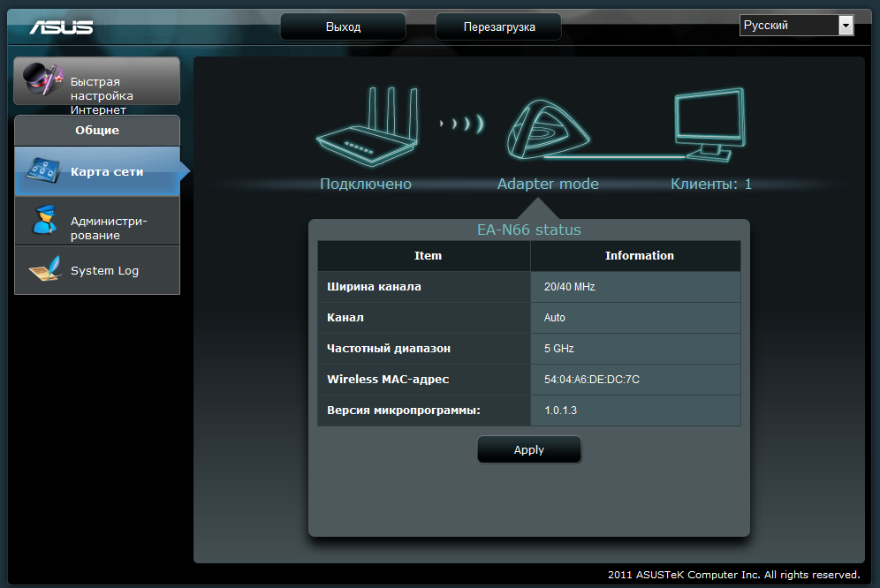Click the Канал row label
This screenshot has width=880, height=588.
point(345,318)
